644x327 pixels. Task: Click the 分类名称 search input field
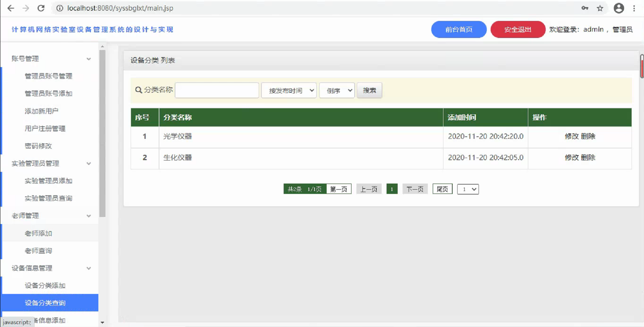click(x=217, y=90)
